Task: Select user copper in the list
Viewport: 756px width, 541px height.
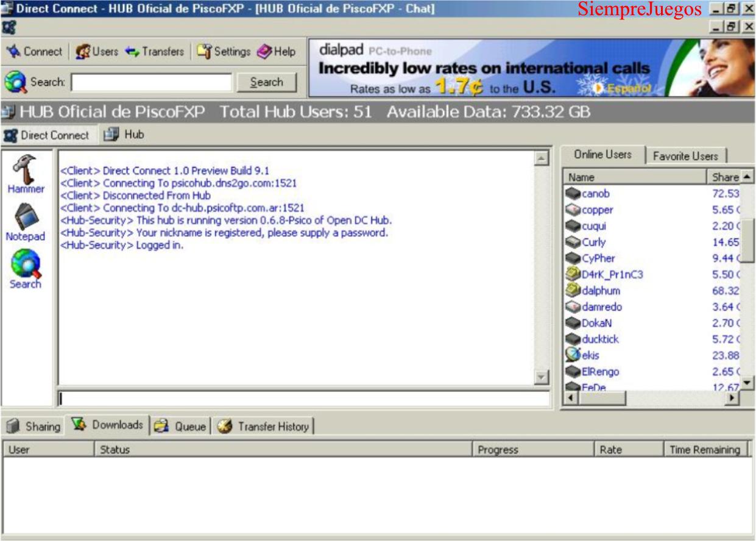Action: [x=597, y=210]
